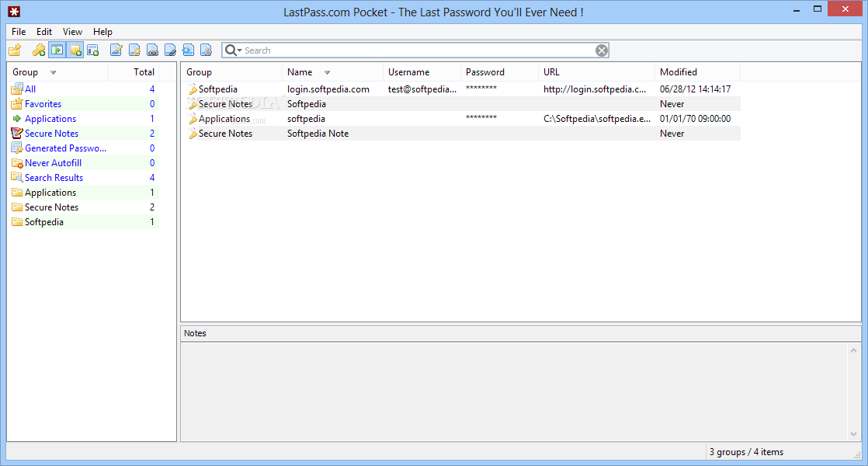
Task: Click the page with paperclip icon
Action: pyautogui.click(x=171, y=50)
